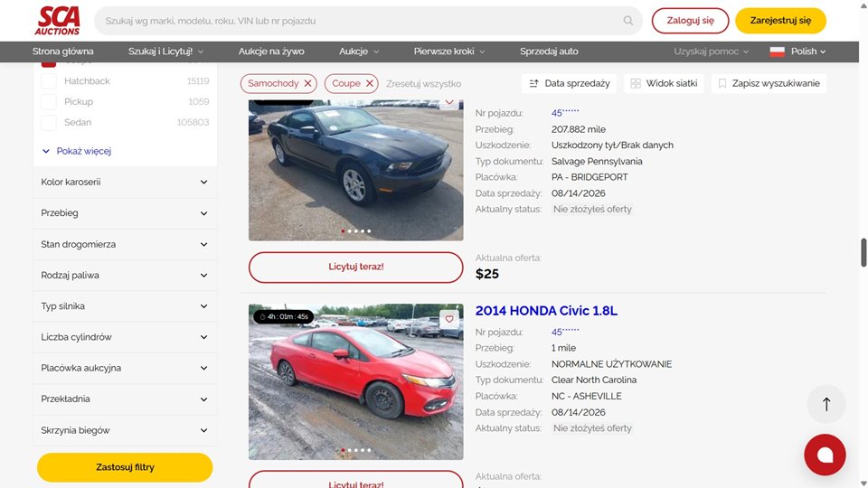Expand the Typ silnika filter

coord(125,306)
